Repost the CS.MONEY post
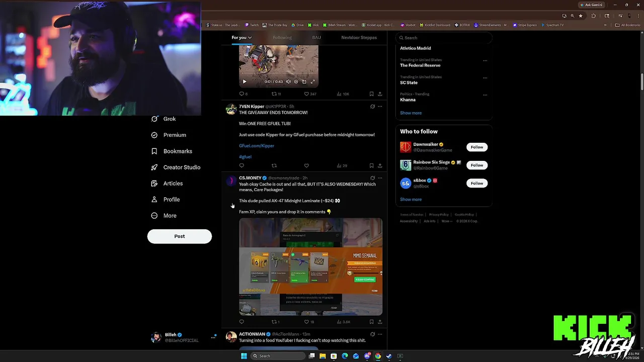Screen dimensions: 644x362 click(276, 322)
